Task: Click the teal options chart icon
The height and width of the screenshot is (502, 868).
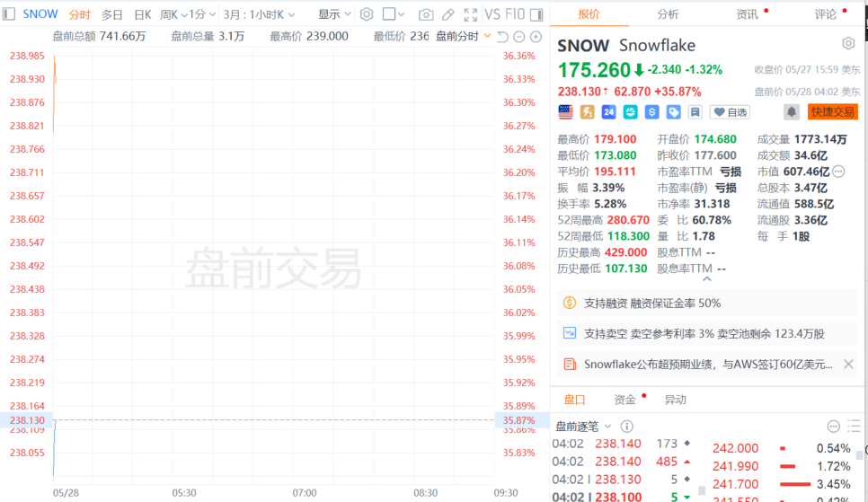Action: point(631,111)
